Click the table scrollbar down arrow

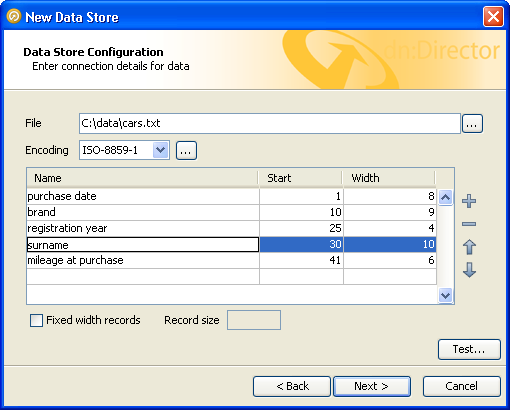[445, 296]
